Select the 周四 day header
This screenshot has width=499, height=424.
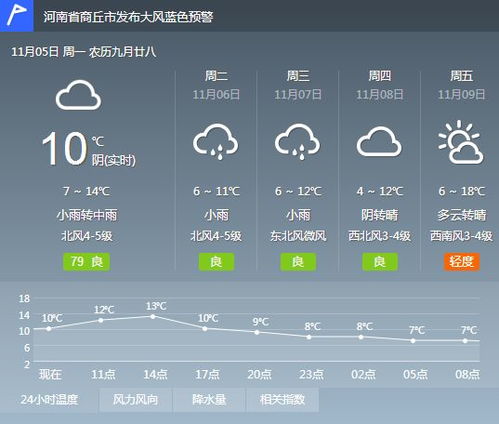tap(380, 76)
